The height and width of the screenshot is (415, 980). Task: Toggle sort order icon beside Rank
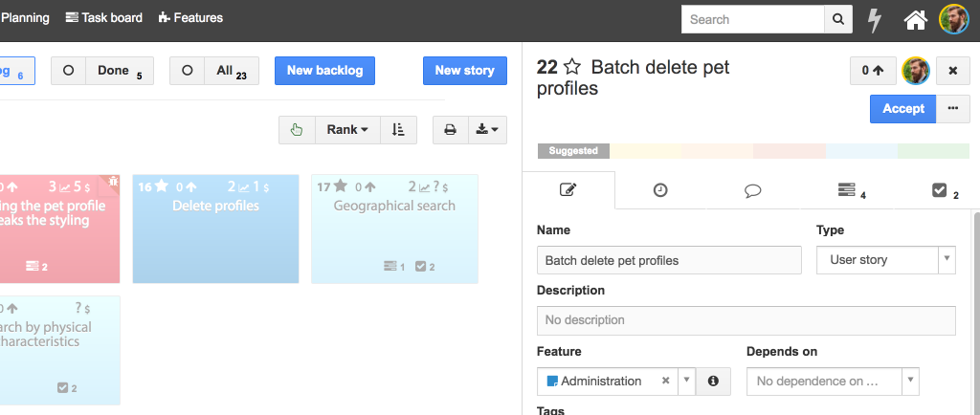[x=398, y=130]
